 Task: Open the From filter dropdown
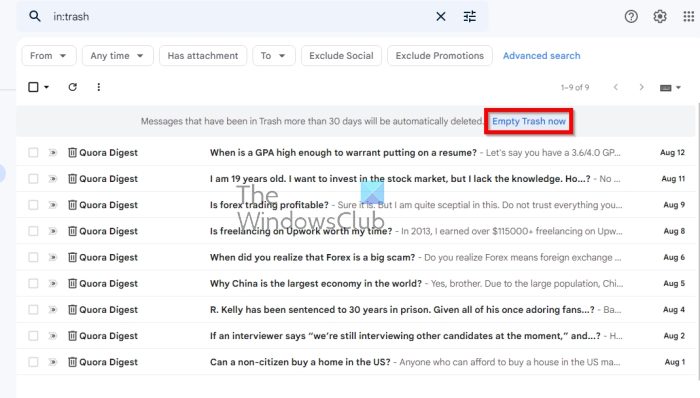click(x=49, y=56)
